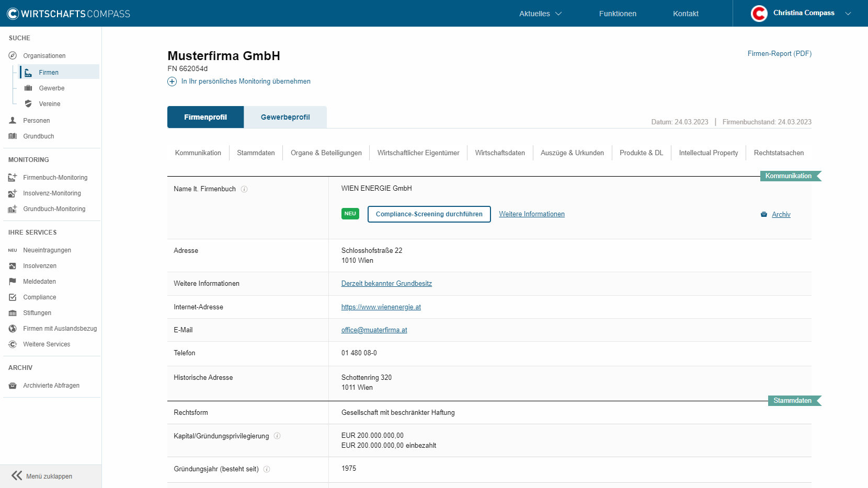Viewport: 868px width, 488px height.
Task: Click info icon next to Gründungsjahr
Action: 267,469
